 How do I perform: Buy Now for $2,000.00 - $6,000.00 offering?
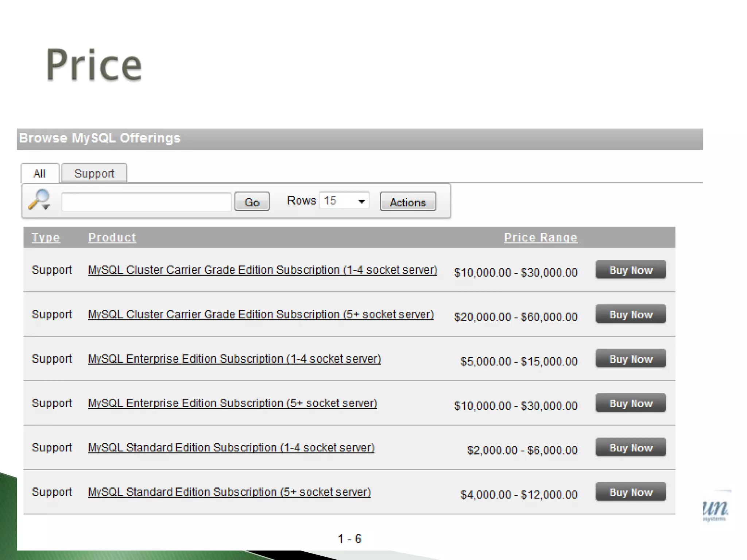[x=630, y=448]
